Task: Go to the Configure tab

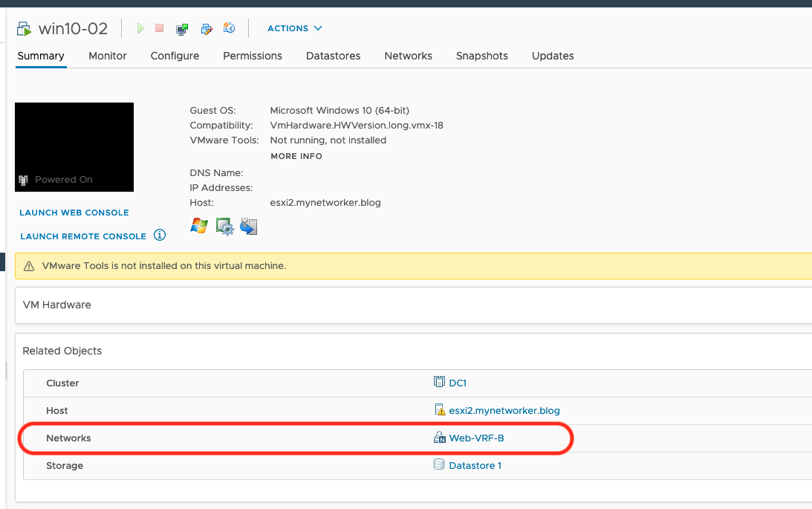Action: pos(175,56)
